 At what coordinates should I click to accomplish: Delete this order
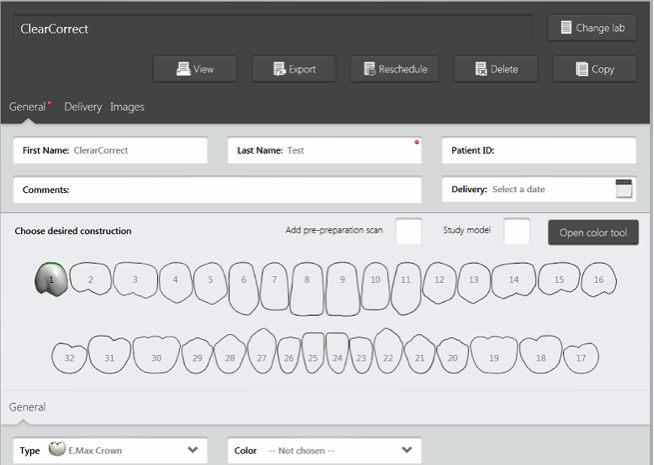[496, 69]
